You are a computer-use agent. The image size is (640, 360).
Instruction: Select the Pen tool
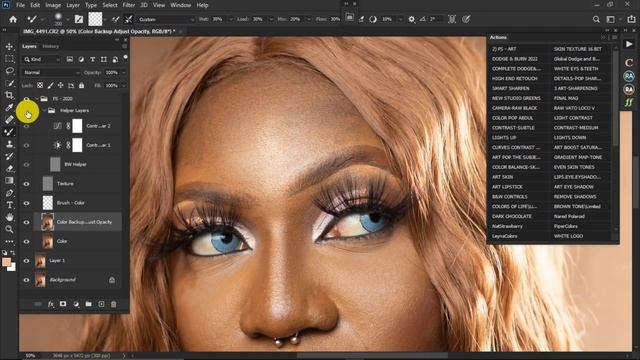[9, 193]
